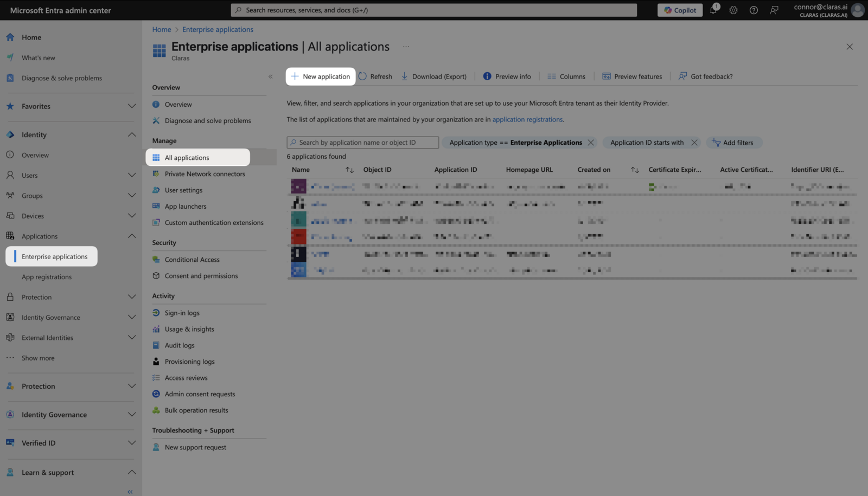Open the notifications bell icon

click(713, 10)
